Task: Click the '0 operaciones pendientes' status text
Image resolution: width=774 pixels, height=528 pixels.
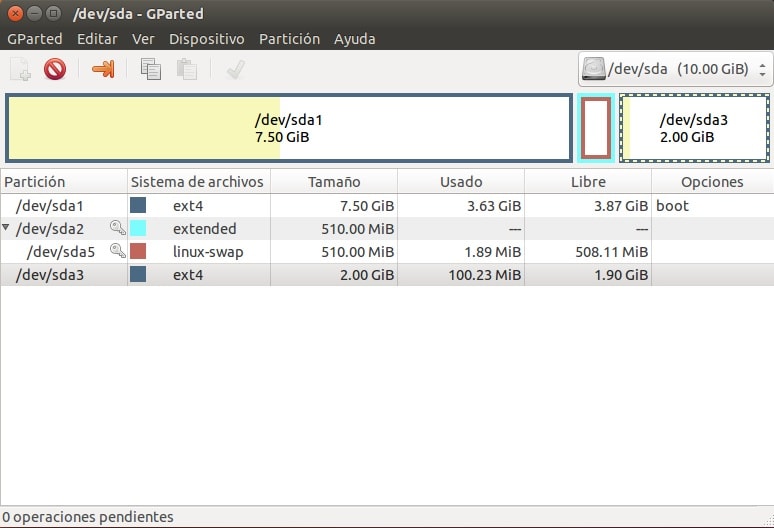Action: tap(88, 517)
